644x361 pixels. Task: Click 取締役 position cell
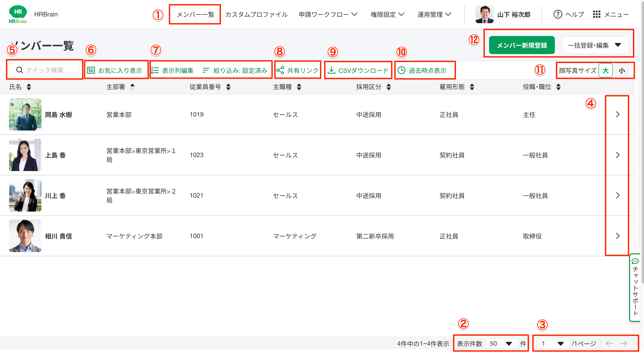532,236
